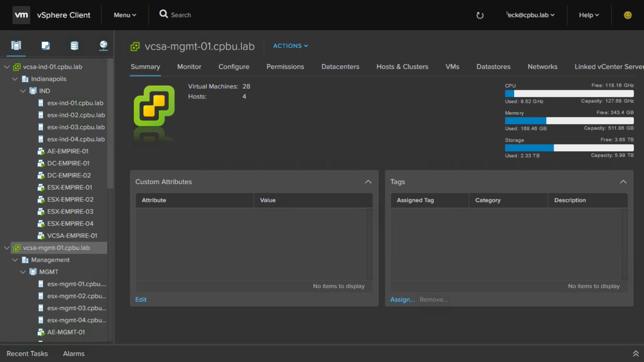Click the DC-EMPIRE-02 VM icon

pos(41,175)
